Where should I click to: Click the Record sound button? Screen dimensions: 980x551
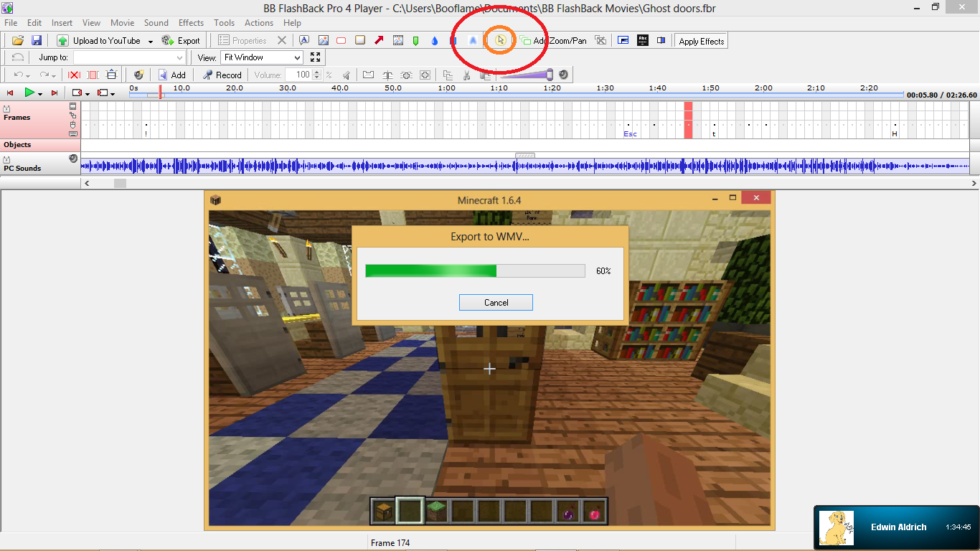[x=222, y=75]
